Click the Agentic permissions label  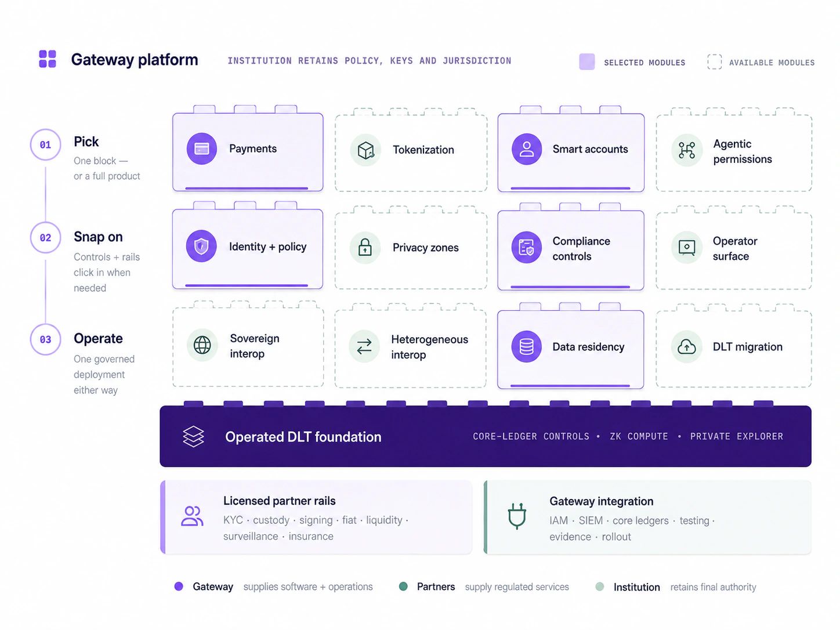[x=743, y=151]
